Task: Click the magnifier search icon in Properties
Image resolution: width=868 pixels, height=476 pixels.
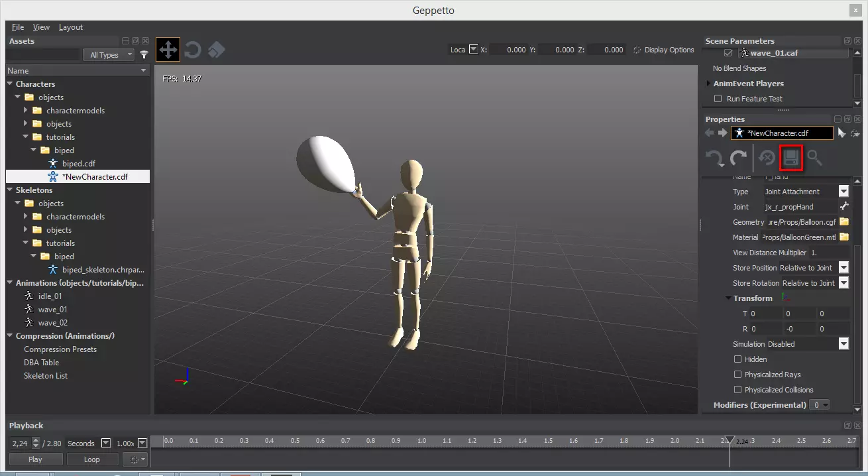Action: click(814, 158)
